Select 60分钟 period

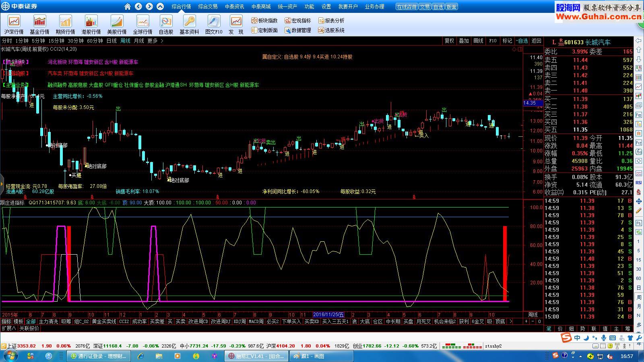(95, 41)
